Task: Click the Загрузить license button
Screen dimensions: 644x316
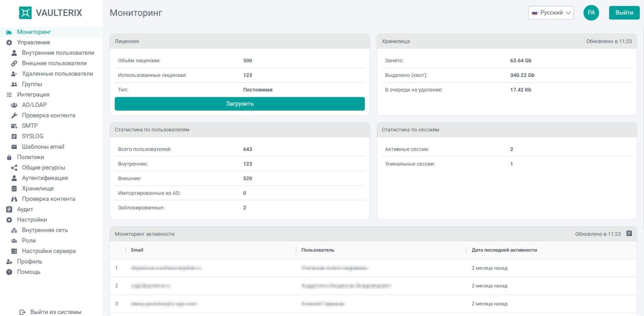Action: pos(240,104)
